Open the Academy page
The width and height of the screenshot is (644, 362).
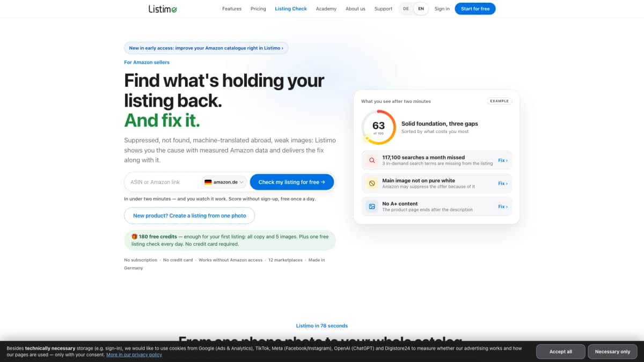[x=326, y=9]
